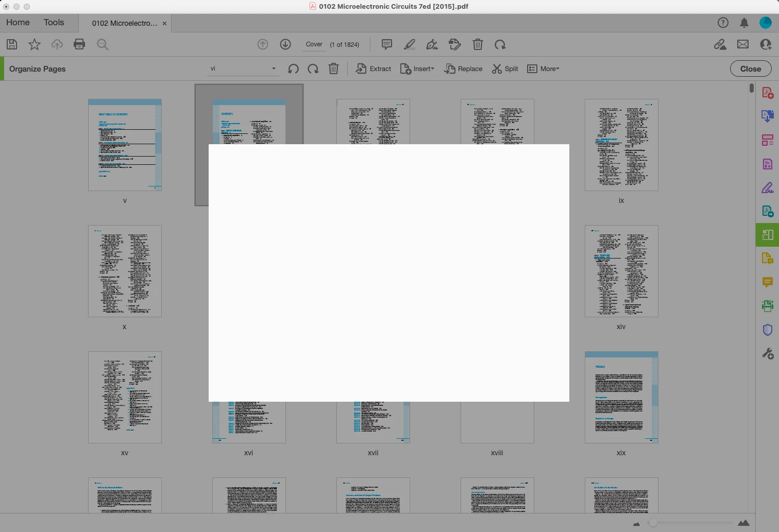Open the Help question mark
779x532 pixels.
(x=723, y=23)
